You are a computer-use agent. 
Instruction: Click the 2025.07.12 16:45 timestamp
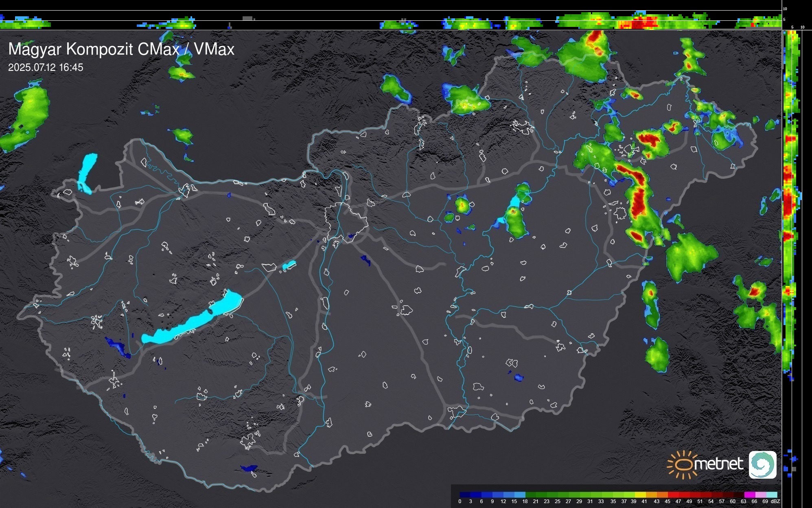(46, 68)
